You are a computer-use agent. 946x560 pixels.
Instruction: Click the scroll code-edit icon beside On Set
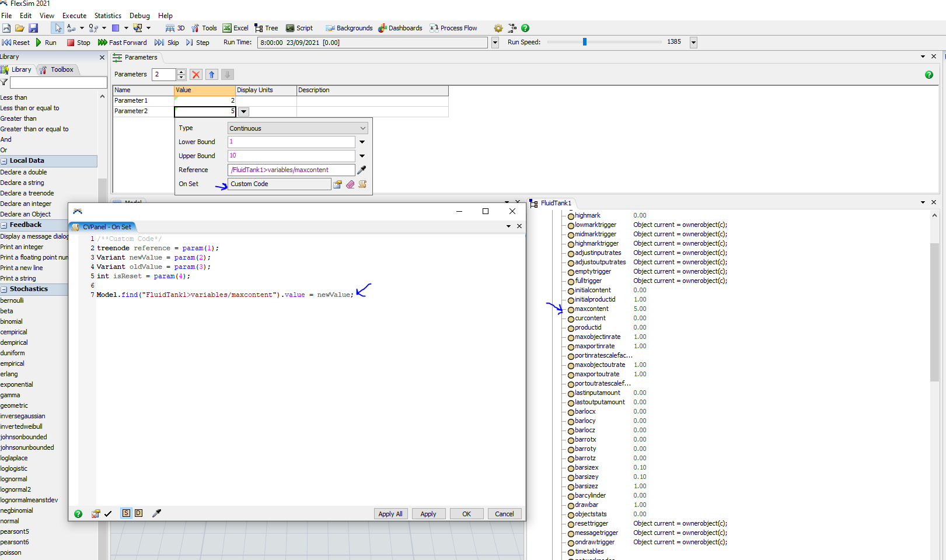(362, 184)
